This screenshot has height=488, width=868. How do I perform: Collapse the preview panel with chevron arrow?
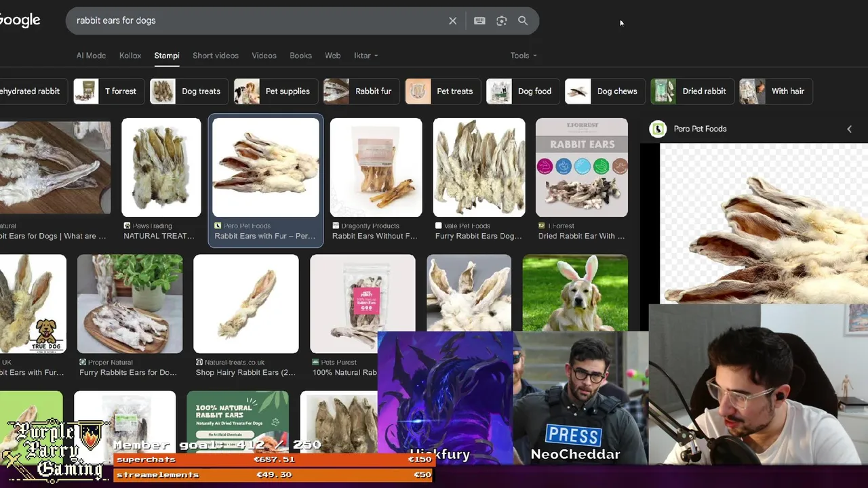coord(849,129)
